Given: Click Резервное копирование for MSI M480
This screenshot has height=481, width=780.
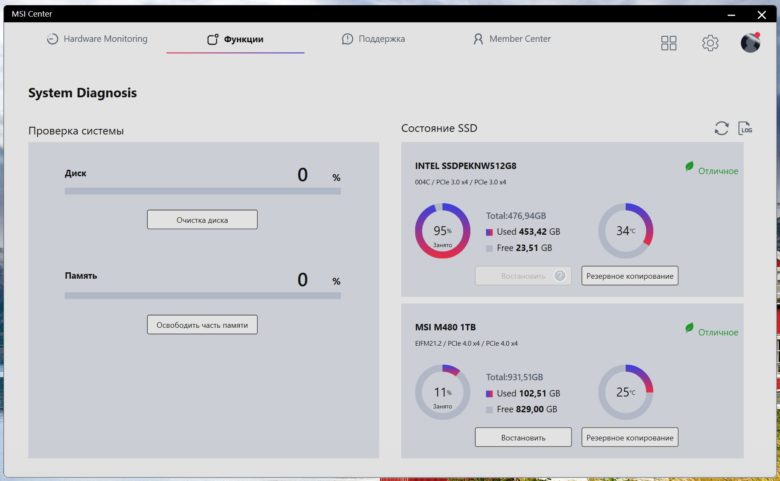Looking at the screenshot, I should [630, 438].
